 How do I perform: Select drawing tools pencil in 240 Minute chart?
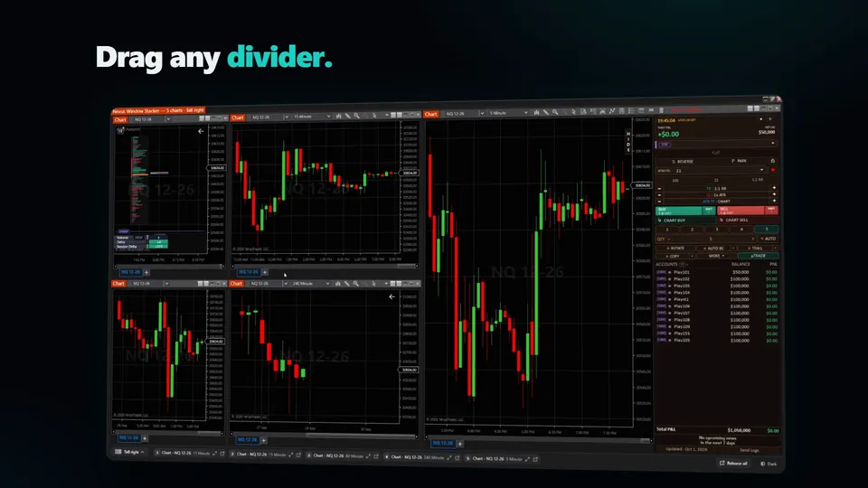coord(347,283)
